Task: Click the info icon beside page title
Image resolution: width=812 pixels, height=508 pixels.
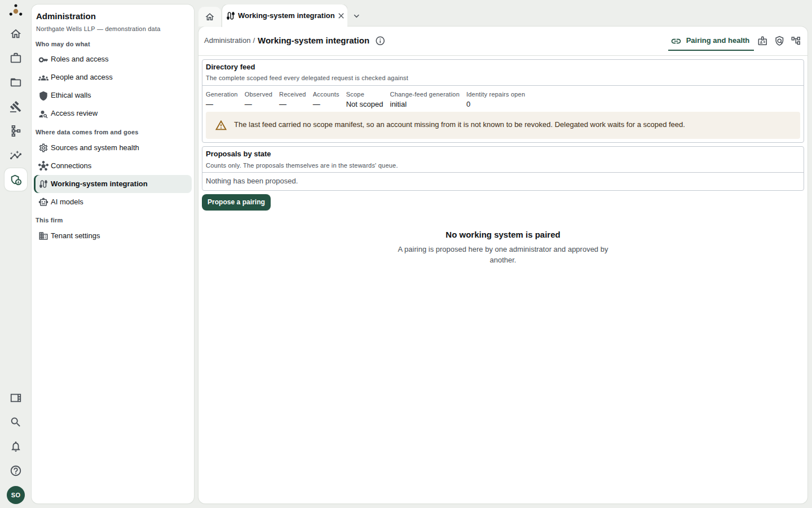Action: tap(380, 41)
